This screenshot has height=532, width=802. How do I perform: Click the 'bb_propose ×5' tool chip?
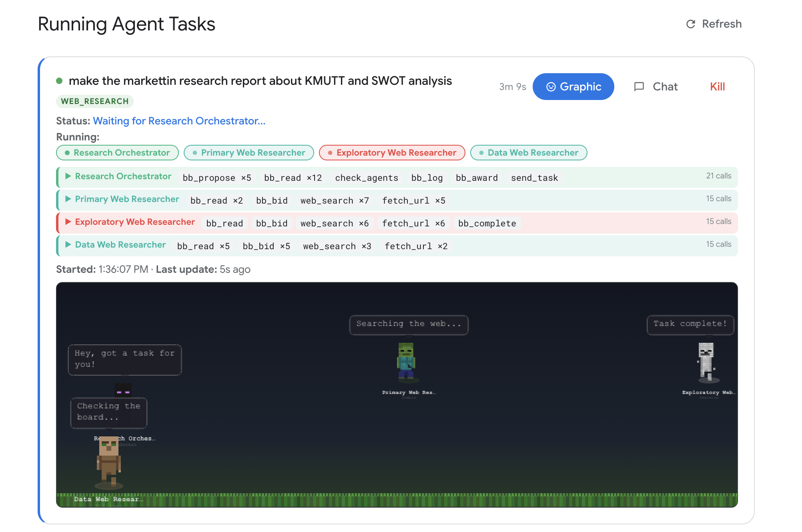click(217, 178)
